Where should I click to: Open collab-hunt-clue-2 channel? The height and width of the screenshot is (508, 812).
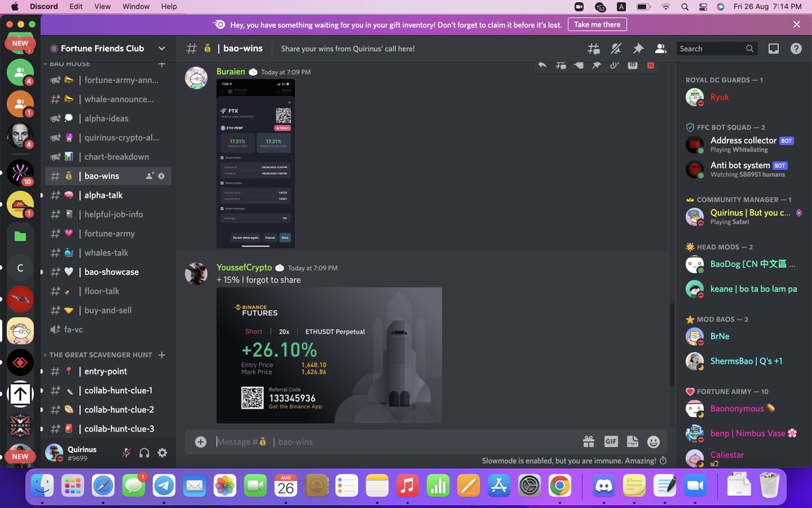pos(108,410)
